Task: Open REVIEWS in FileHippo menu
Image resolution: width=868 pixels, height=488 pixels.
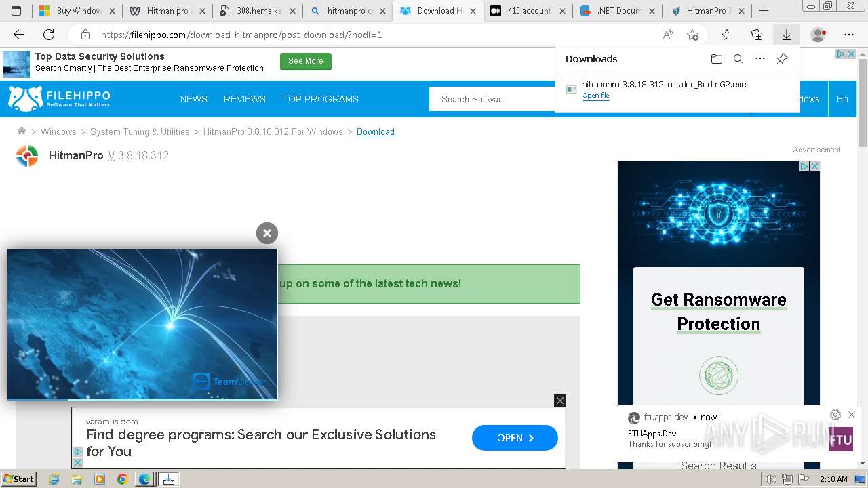Action: coord(245,99)
